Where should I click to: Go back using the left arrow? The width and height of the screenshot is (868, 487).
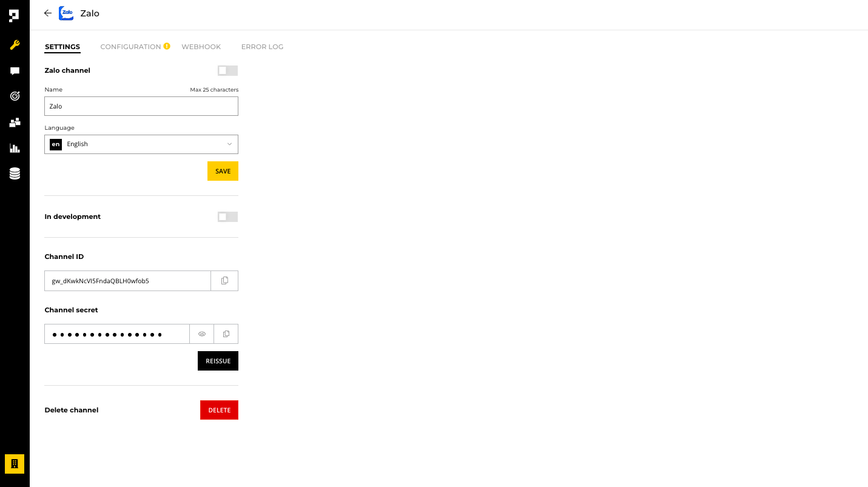click(48, 13)
